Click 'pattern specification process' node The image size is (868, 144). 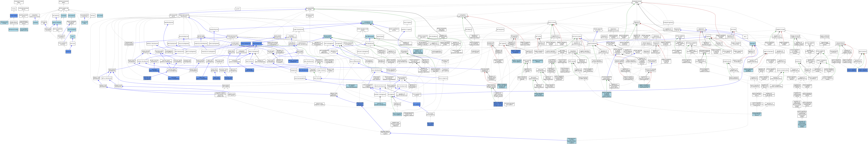[x=394, y=30]
